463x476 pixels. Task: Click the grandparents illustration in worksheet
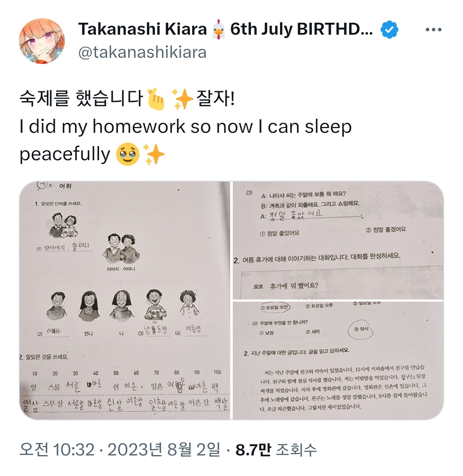[63, 225]
